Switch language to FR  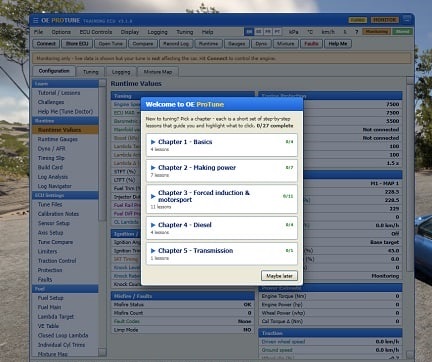[x=268, y=32]
